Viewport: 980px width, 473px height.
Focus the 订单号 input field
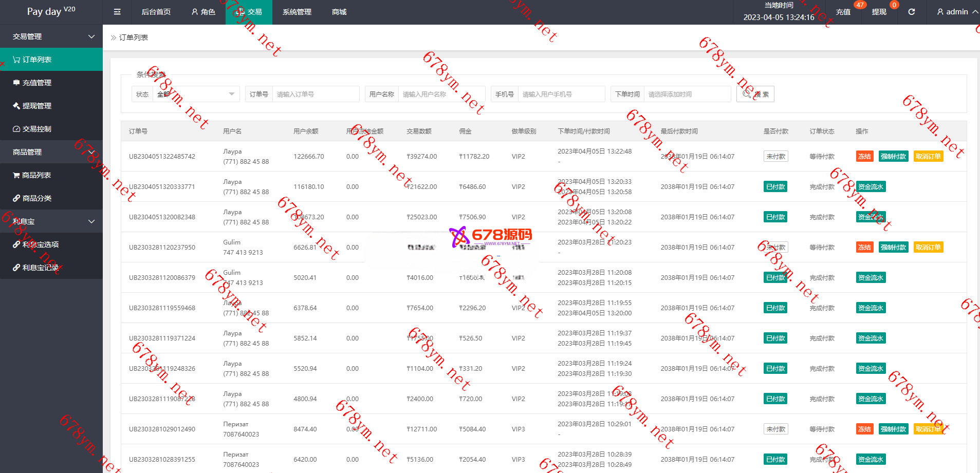316,94
